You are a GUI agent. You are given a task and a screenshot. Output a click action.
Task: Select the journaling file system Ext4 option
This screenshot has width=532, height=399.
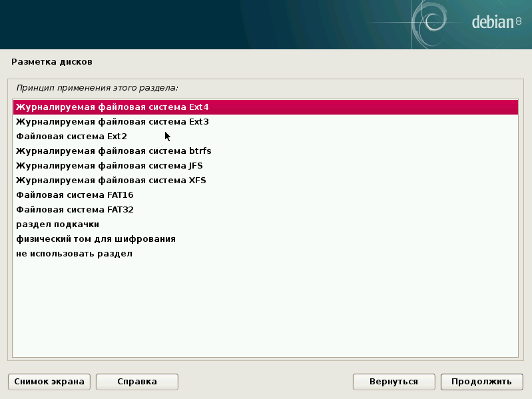coord(113,107)
